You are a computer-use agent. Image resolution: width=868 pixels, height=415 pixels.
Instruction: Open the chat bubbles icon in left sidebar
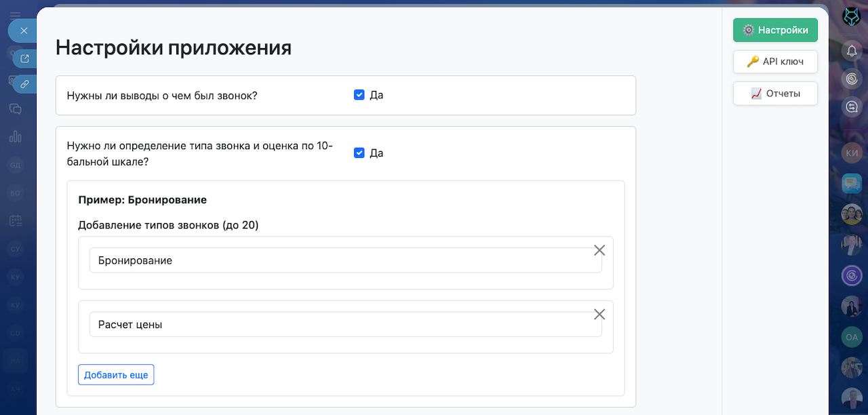tap(15, 109)
